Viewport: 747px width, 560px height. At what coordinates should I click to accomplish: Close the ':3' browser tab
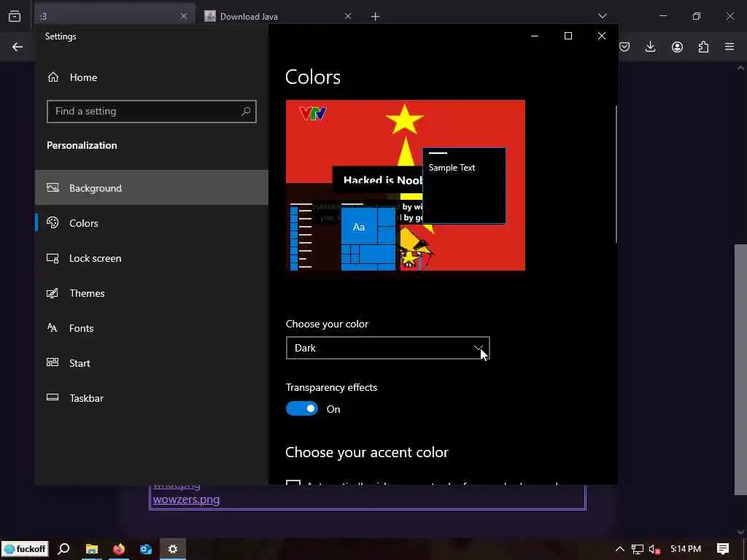[x=184, y=16]
